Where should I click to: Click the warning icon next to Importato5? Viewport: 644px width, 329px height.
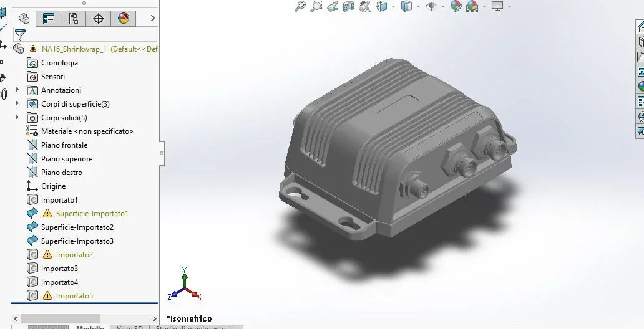47,295
